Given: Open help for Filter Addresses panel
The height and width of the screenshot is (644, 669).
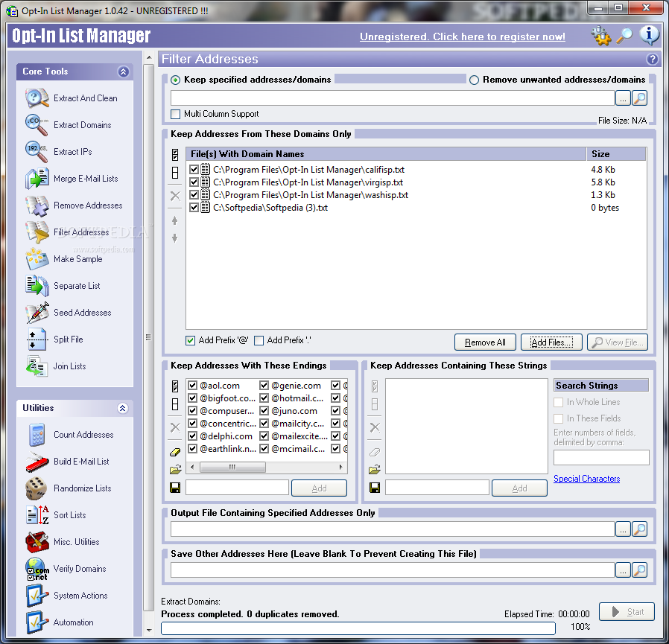Looking at the screenshot, I should pyautogui.click(x=652, y=59).
